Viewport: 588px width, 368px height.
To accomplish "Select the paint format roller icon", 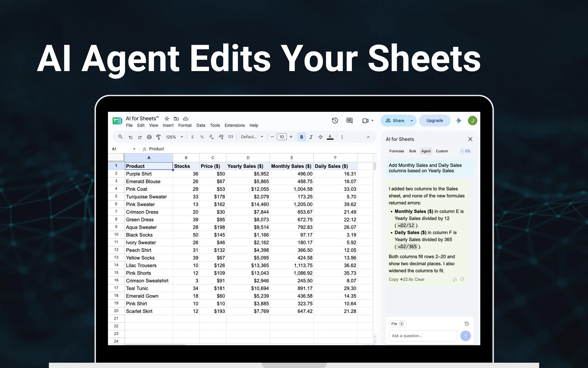I will pos(158,137).
